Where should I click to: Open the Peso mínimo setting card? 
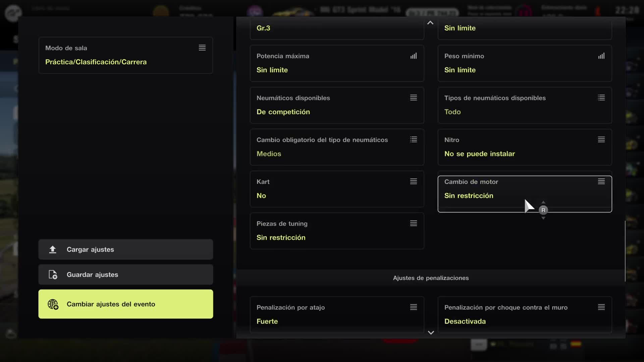pyautogui.click(x=525, y=63)
